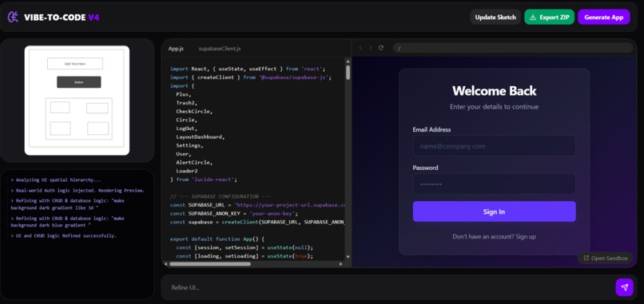Screen dimensions: 644x304
Task: Click the 'LayoutDashboard,' import line
Action: coord(201,137)
